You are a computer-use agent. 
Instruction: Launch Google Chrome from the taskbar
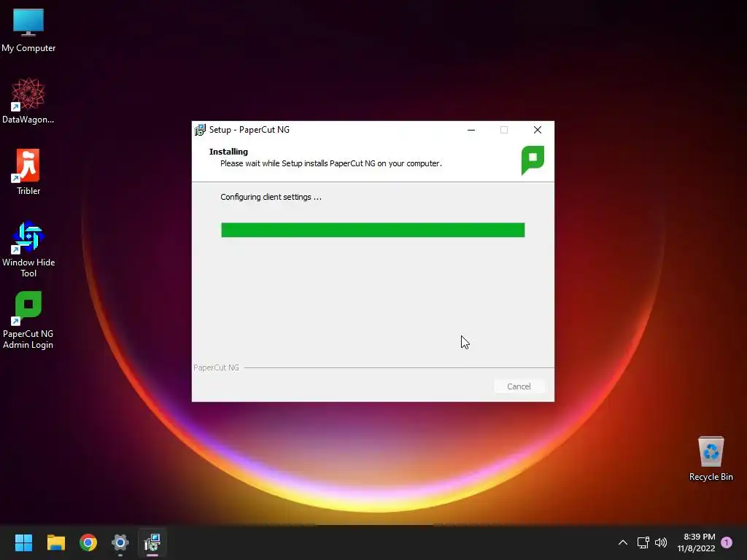point(88,542)
